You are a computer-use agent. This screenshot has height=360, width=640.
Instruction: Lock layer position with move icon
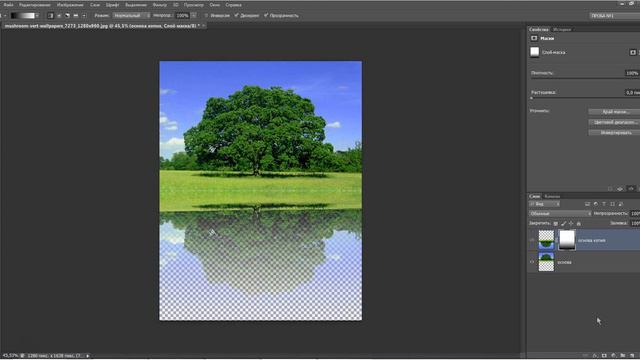pos(571,223)
